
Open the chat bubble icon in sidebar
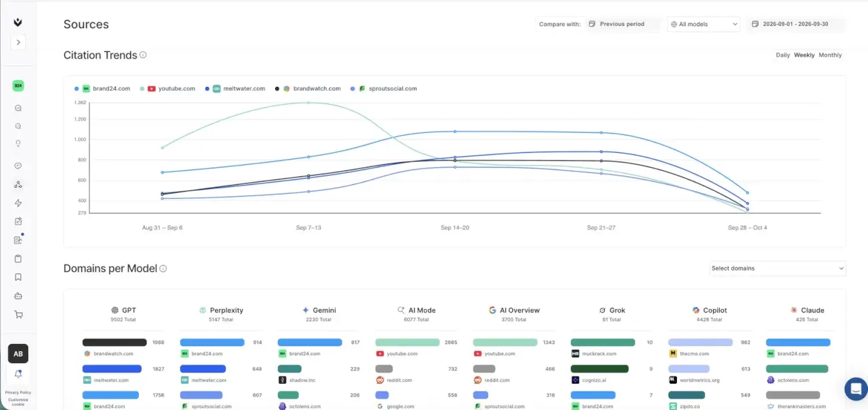pyautogui.click(x=18, y=166)
